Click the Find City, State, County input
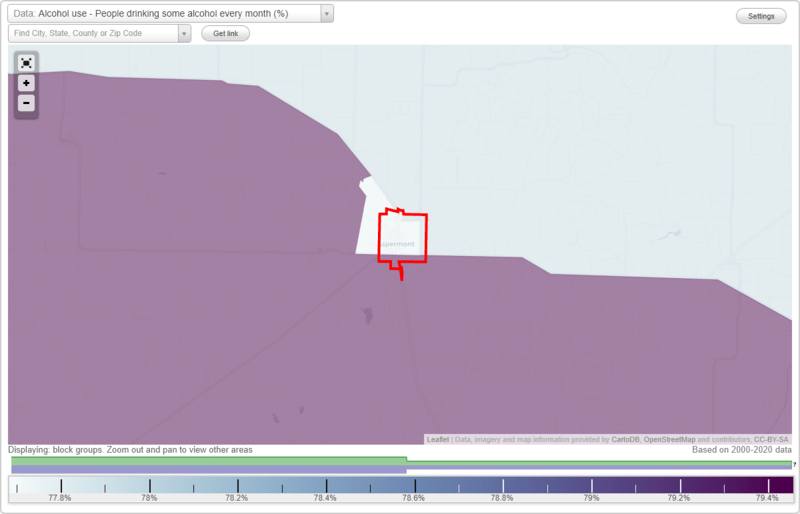This screenshot has width=800, height=514. pyautogui.click(x=93, y=34)
